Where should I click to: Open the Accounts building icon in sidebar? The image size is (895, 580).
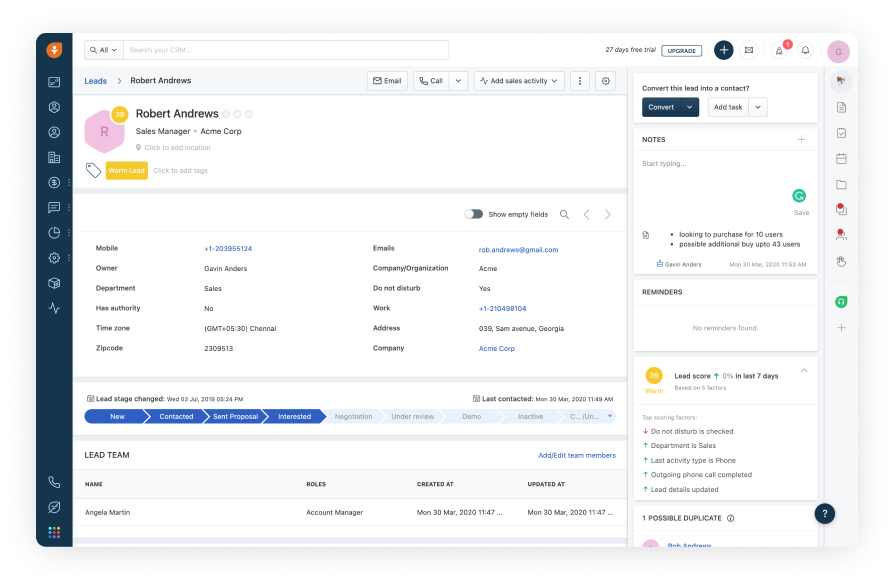click(x=54, y=157)
